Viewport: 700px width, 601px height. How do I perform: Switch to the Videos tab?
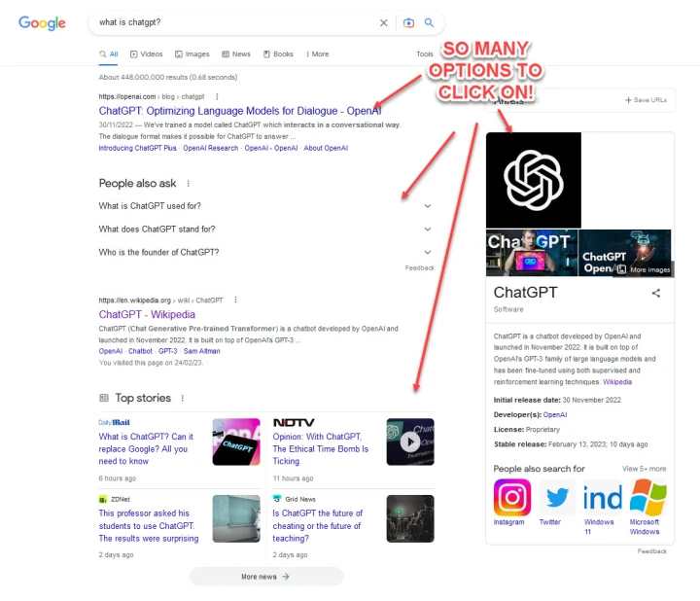point(147,54)
